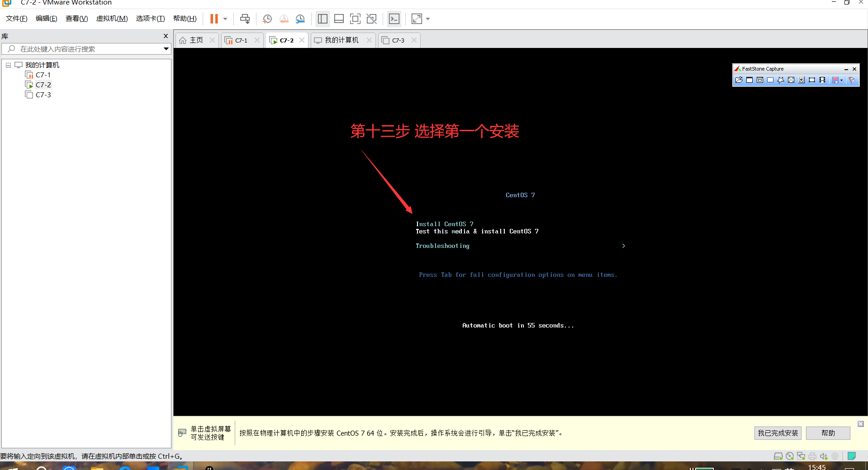Image resolution: width=868 pixels, height=470 pixels.
Task: Toggle Unity mode icon
Action: 372,19
